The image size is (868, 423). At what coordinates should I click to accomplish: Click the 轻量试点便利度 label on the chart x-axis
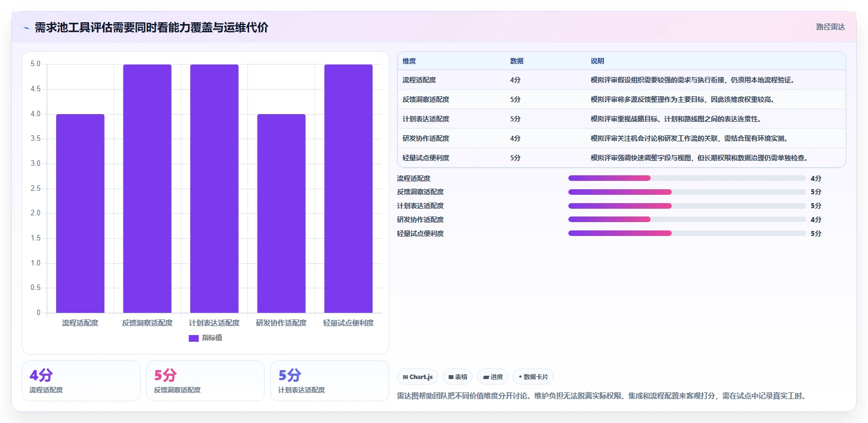pos(348,323)
